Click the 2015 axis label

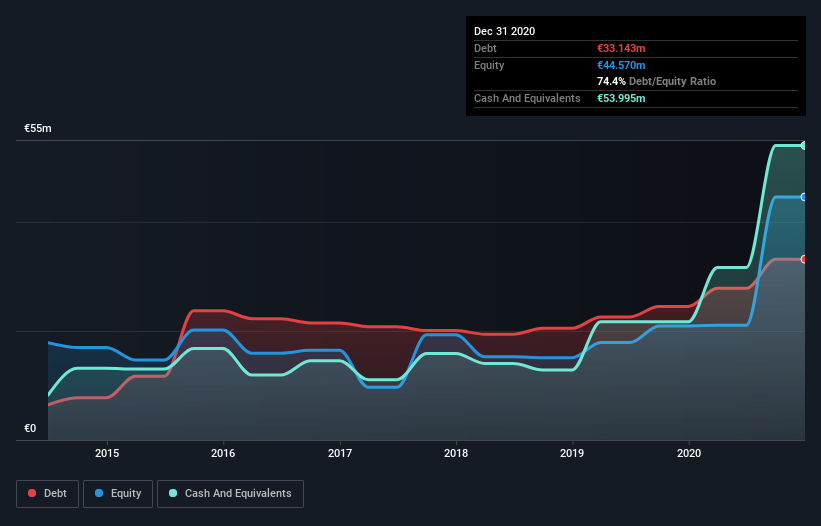[107, 453]
